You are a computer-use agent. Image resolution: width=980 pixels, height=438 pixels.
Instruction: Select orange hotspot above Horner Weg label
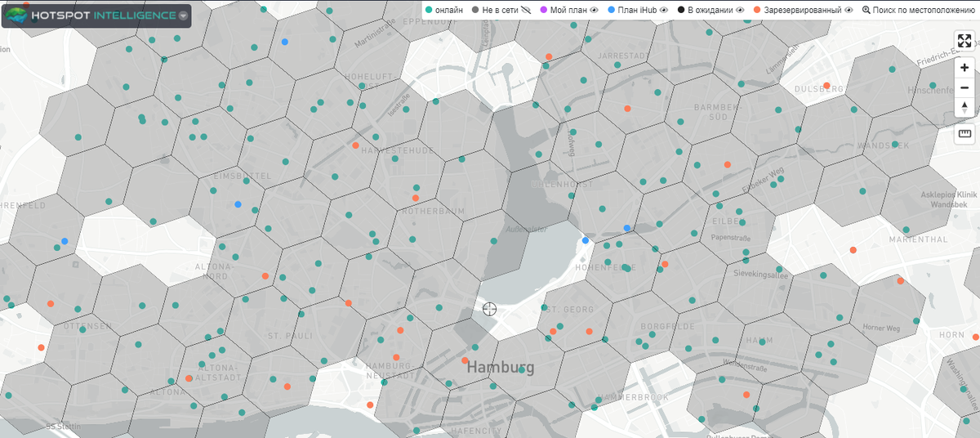click(x=901, y=280)
